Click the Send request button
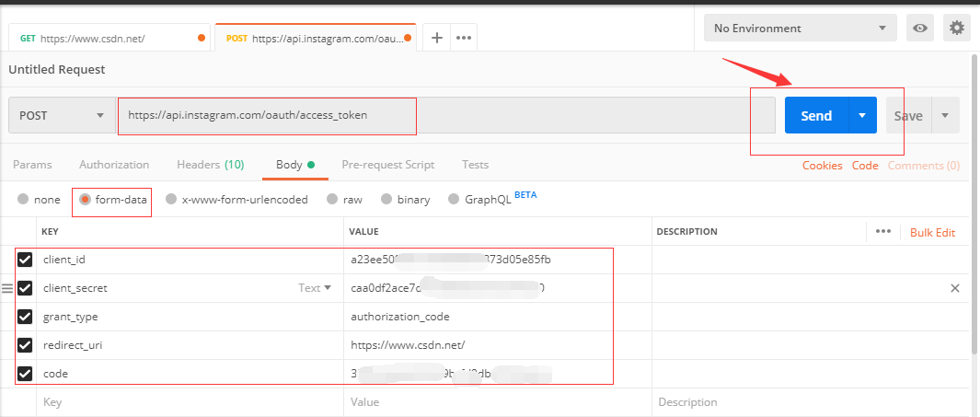Viewport: 980px width, 417px height. coord(816,116)
